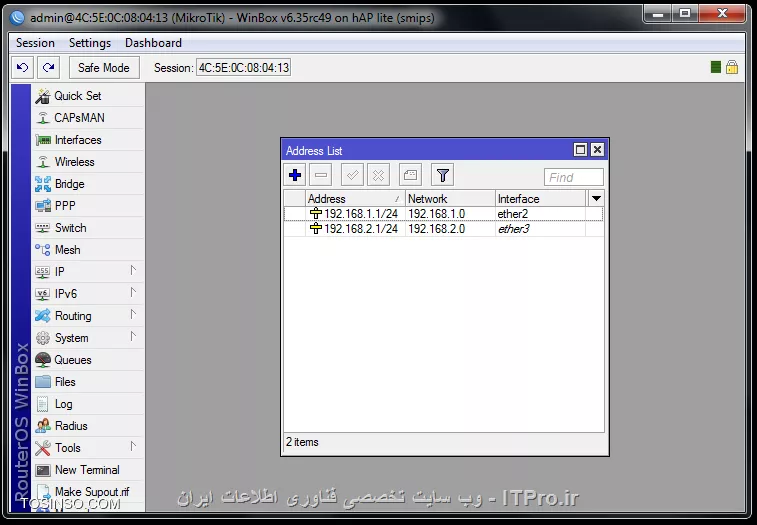Click the Session address field

[243, 68]
